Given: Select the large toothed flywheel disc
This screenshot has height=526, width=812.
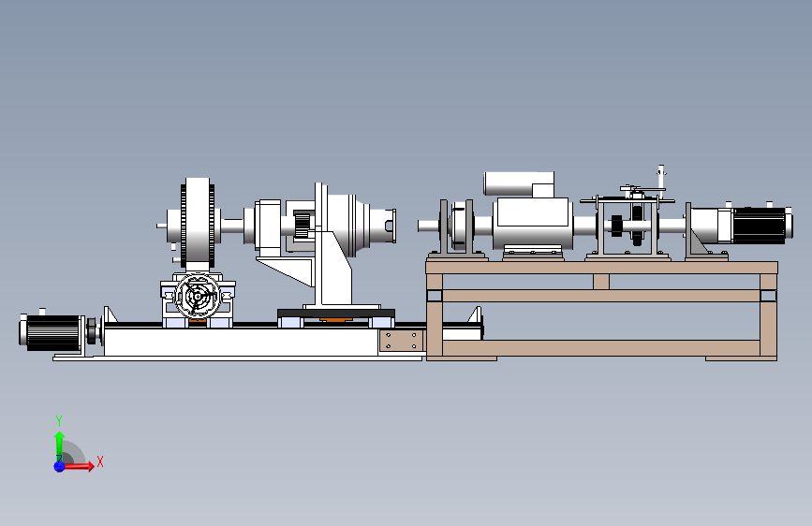Looking at the screenshot, I should pyautogui.click(x=198, y=225).
